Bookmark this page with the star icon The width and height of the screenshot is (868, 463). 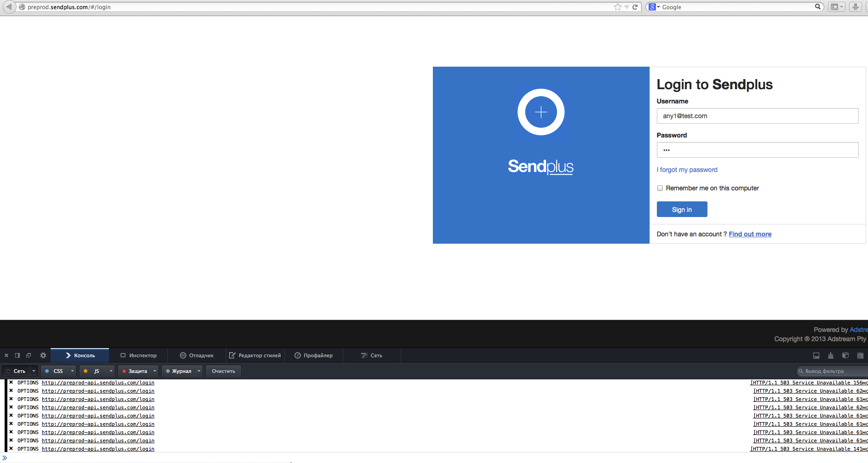pos(617,7)
